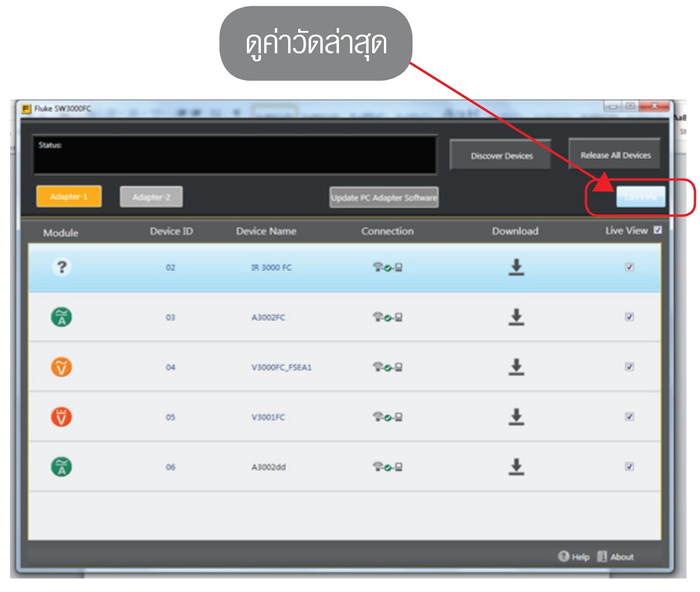The image size is (700, 592).
Task: Uncheck Live View for A3002FC
Action: click(629, 317)
